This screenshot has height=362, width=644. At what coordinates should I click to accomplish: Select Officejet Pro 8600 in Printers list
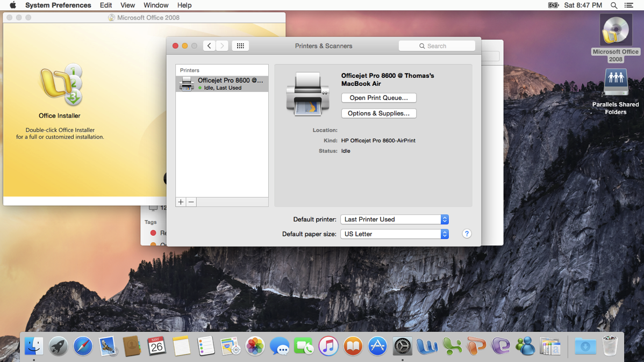click(222, 84)
